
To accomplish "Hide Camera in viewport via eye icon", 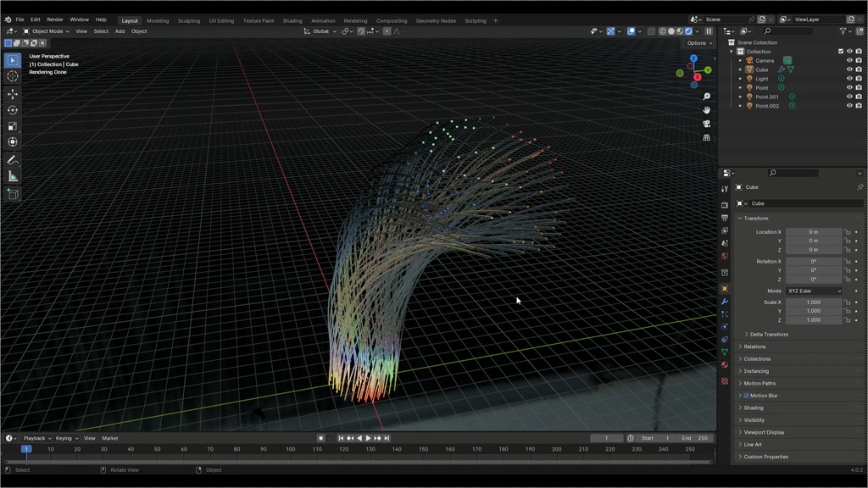I will [849, 60].
